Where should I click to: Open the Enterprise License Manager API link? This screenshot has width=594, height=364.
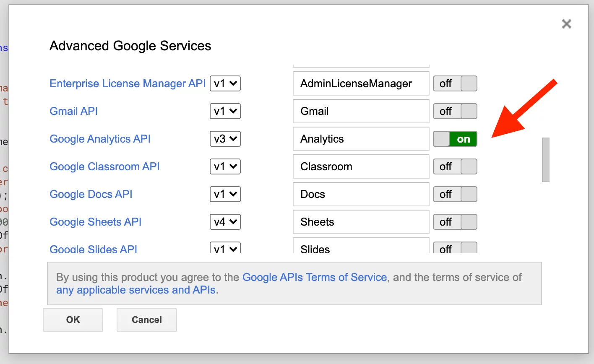click(x=128, y=83)
